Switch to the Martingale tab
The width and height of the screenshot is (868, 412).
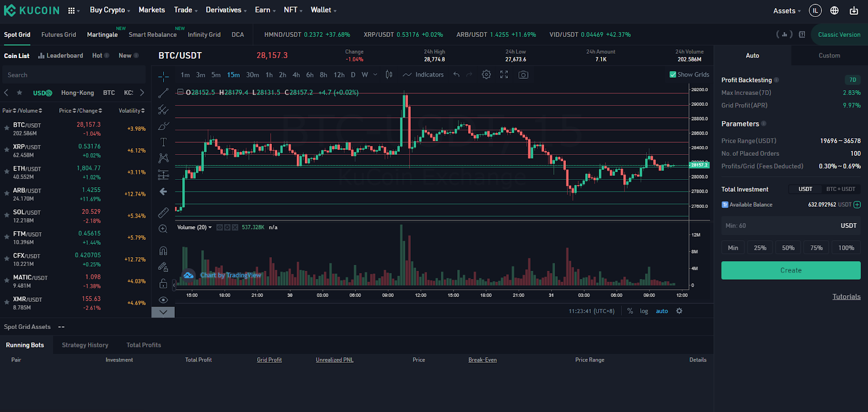(x=103, y=35)
